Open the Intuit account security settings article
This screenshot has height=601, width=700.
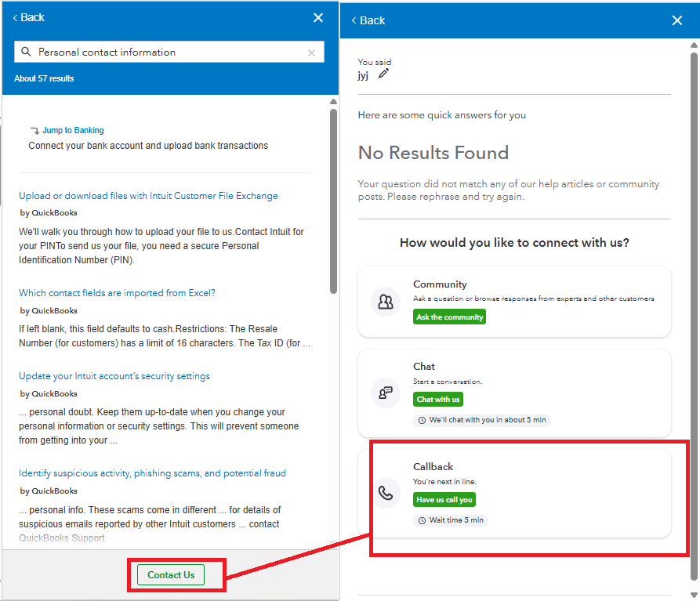pyautogui.click(x=114, y=375)
